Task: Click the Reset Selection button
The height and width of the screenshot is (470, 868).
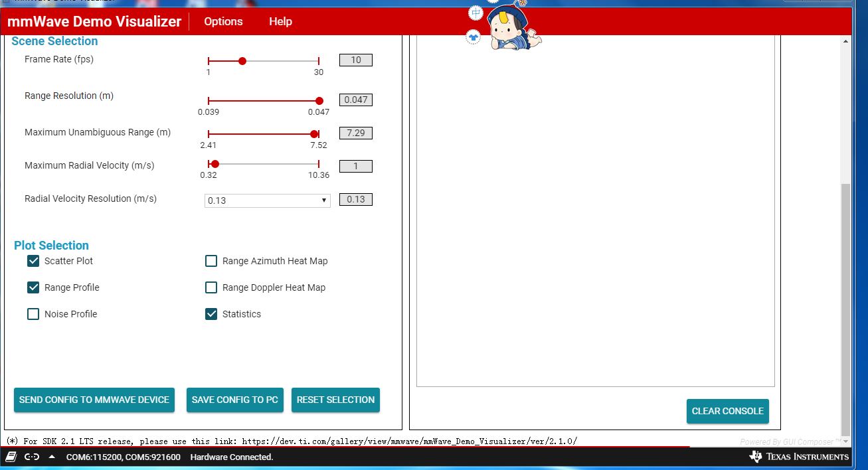Action: coord(335,400)
